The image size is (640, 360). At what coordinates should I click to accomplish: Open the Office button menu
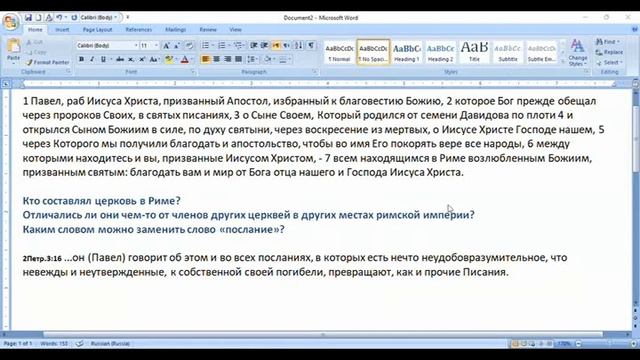point(11,21)
